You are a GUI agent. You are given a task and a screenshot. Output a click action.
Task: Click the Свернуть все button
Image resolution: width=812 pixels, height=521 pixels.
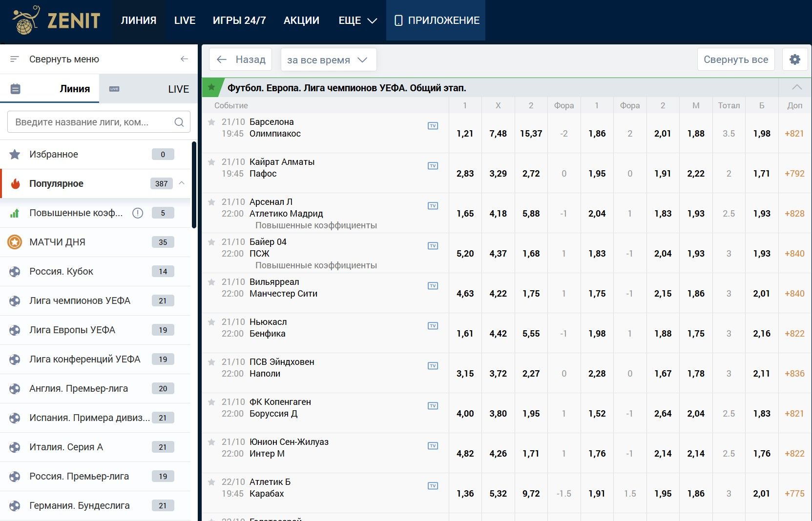click(735, 60)
